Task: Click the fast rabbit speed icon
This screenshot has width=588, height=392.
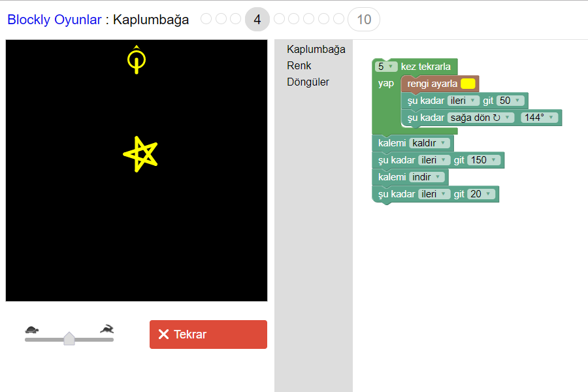Action: click(106, 329)
